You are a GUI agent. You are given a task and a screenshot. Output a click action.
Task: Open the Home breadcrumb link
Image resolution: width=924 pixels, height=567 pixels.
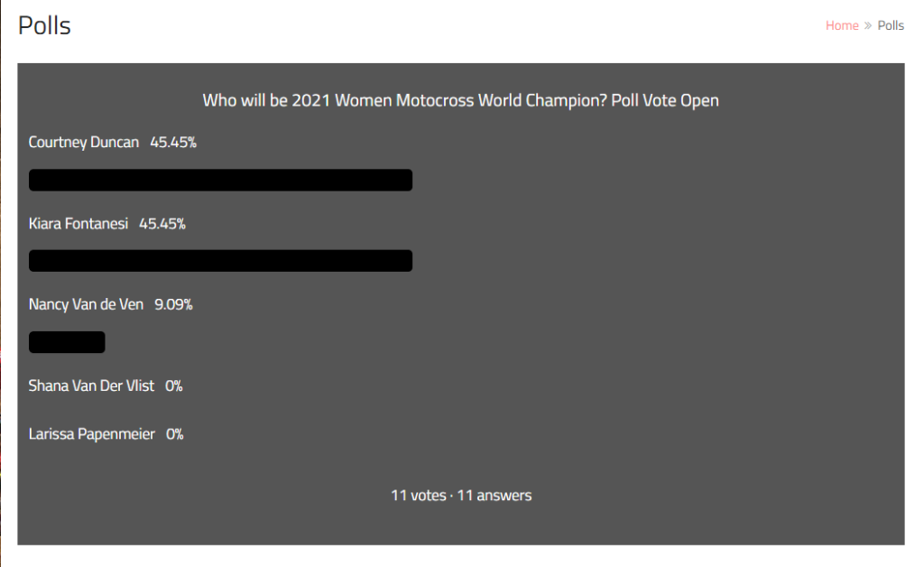[842, 25]
